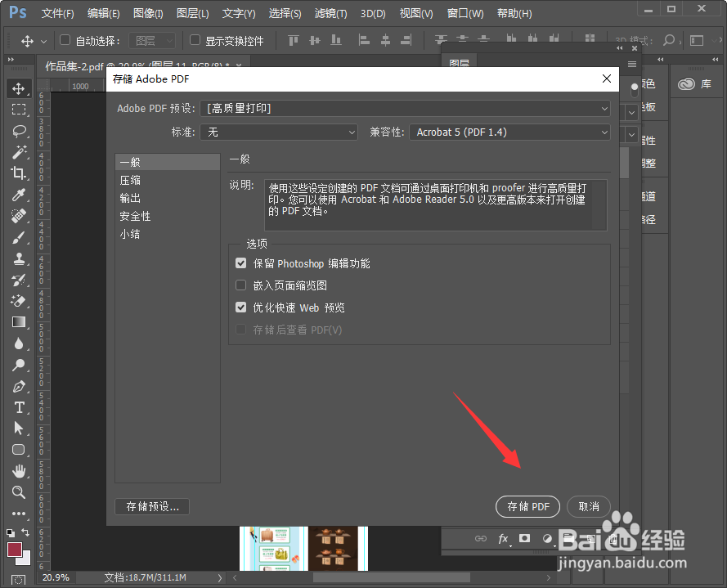Image resolution: width=727 pixels, height=588 pixels.
Task: Open the 图层 auto-select target dropdown
Action: pos(152,41)
